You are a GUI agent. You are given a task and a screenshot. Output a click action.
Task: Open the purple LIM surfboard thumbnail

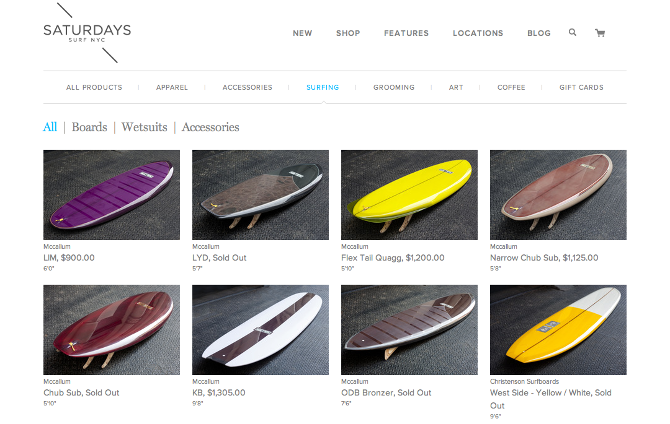pos(112,195)
